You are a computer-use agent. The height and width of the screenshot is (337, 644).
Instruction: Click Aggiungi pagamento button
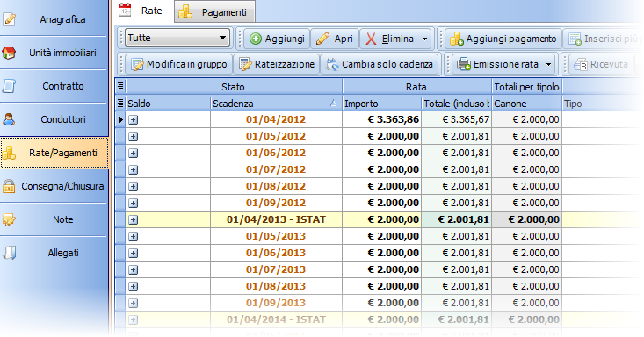point(503,39)
